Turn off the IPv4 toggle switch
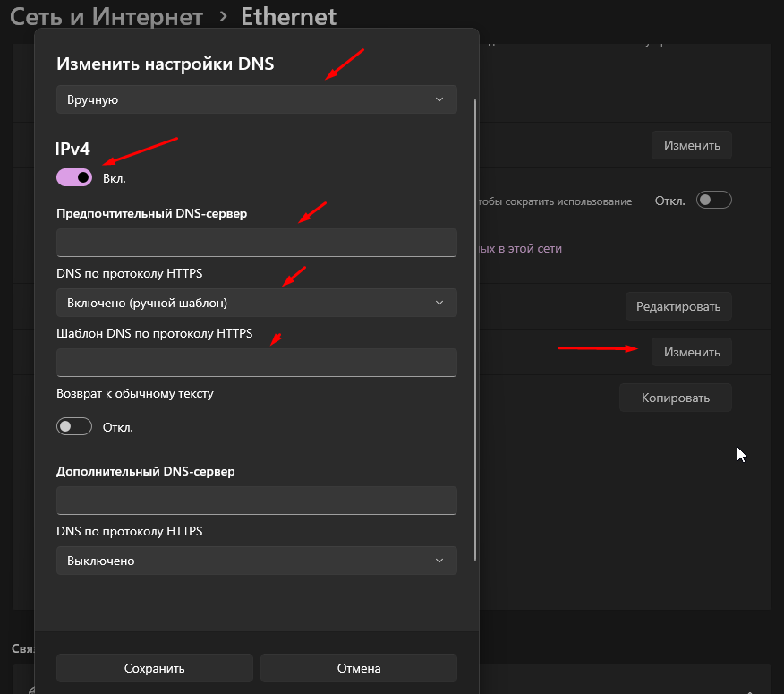The height and width of the screenshot is (694, 784). (x=74, y=177)
